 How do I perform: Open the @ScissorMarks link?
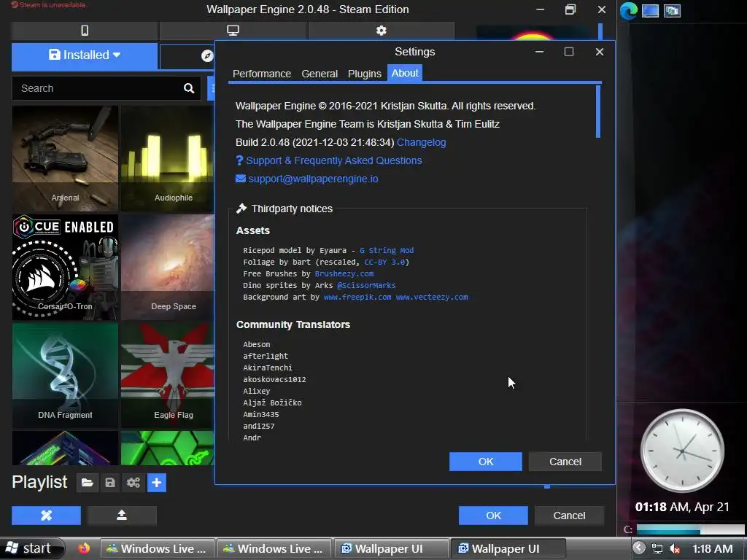pyautogui.click(x=366, y=285)
